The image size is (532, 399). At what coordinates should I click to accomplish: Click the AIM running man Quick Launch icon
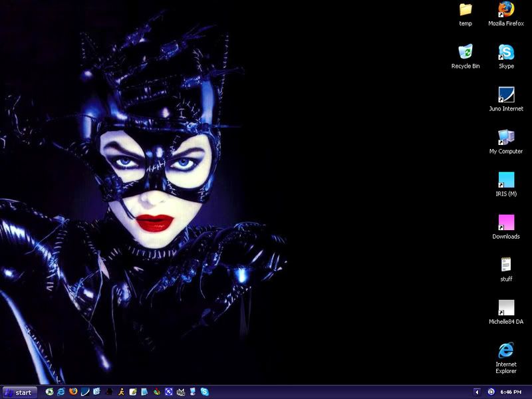tap(121, 392)
